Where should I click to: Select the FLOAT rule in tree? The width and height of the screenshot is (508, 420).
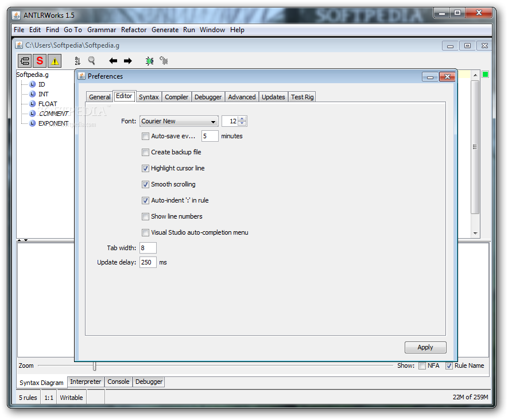[48, 104]
